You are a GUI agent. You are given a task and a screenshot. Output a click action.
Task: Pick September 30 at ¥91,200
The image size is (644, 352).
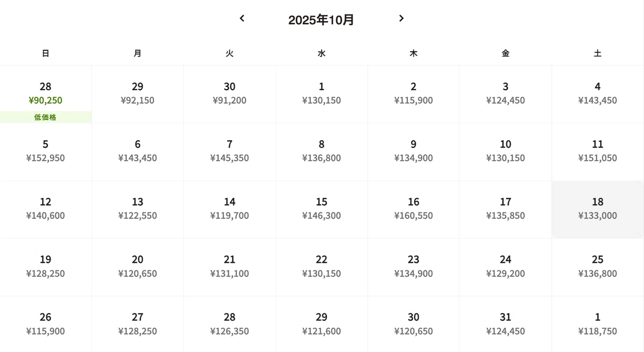(230, 94)
